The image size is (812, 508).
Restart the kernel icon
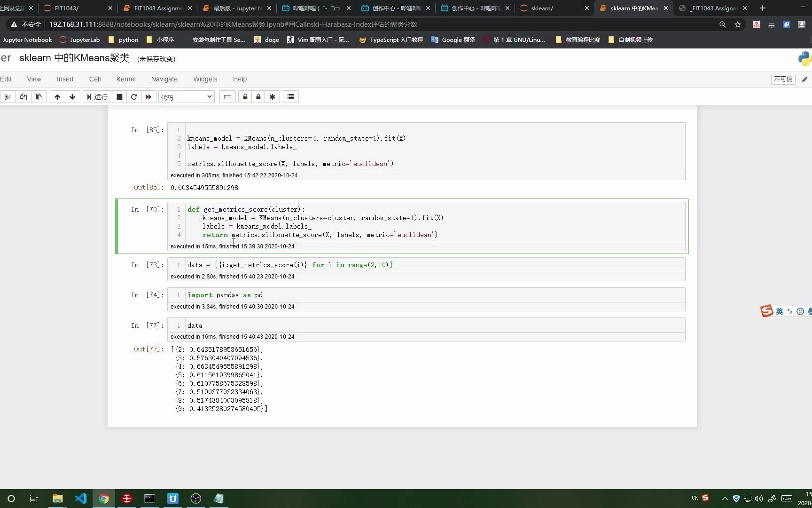pos(134,97)
